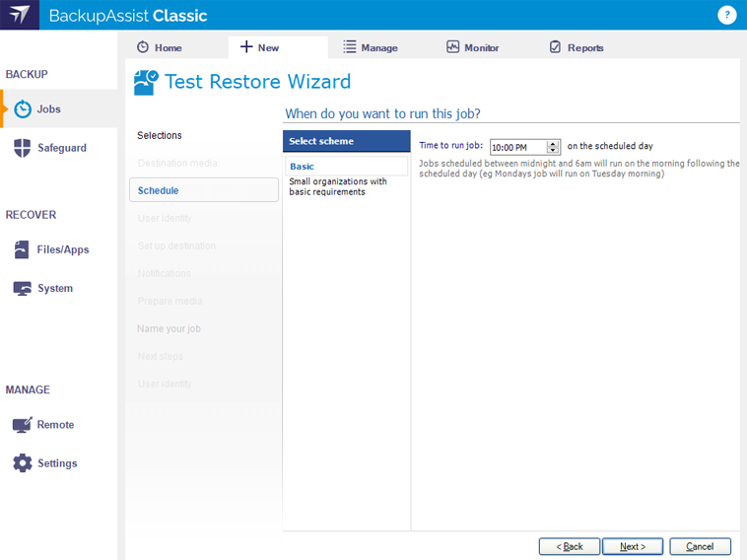The width and height of the screenshot is (747, 560).
Task: Click the Test Restore Wizard icon
Action: 146,83
